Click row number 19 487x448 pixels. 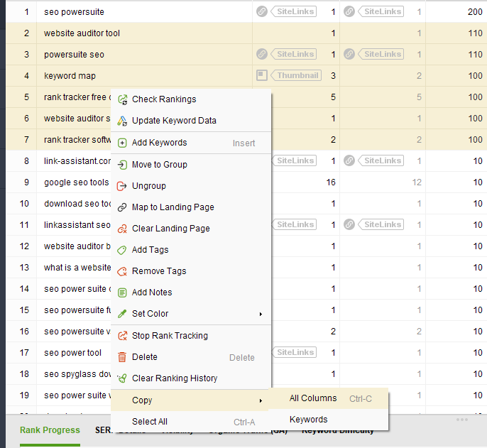[x=24, y=395]
